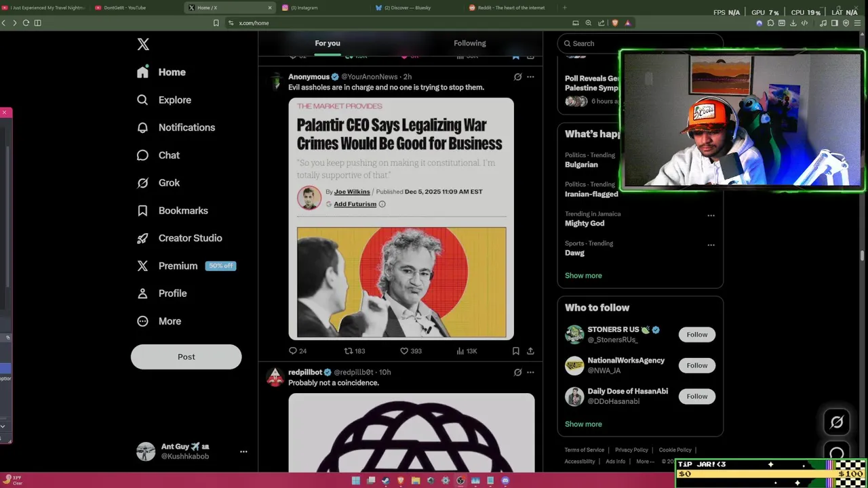Screen dimensions: 868x488
Task: Open Steam from taskbar
Action: coord(386,481)
